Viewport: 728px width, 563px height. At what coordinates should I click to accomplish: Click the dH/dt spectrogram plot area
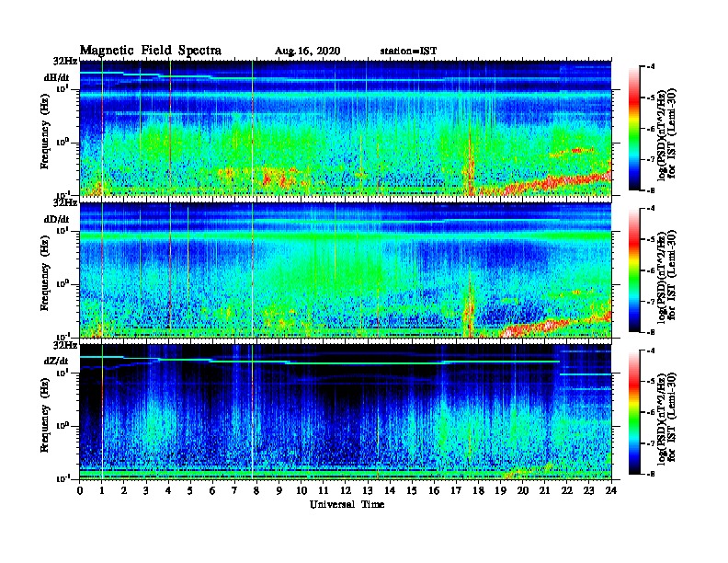point(346,128)
